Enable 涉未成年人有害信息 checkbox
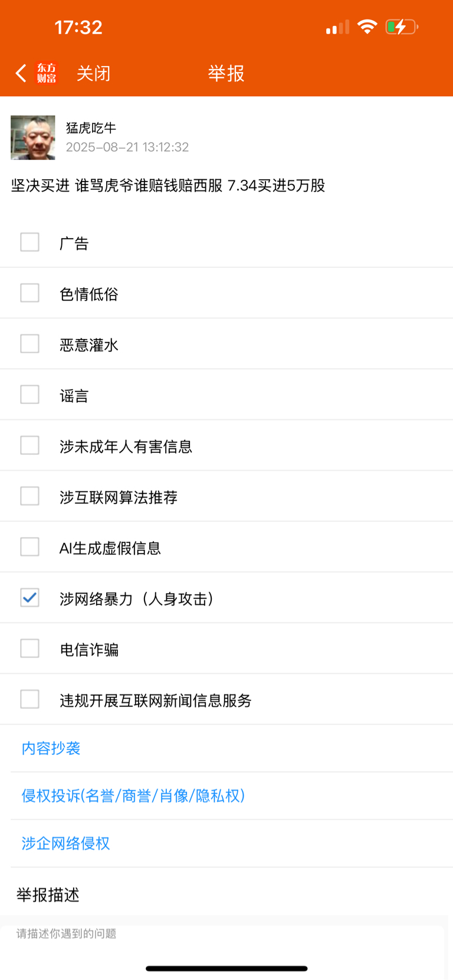The width and height of the screenshot is (453, 980). tap(29, 445)
